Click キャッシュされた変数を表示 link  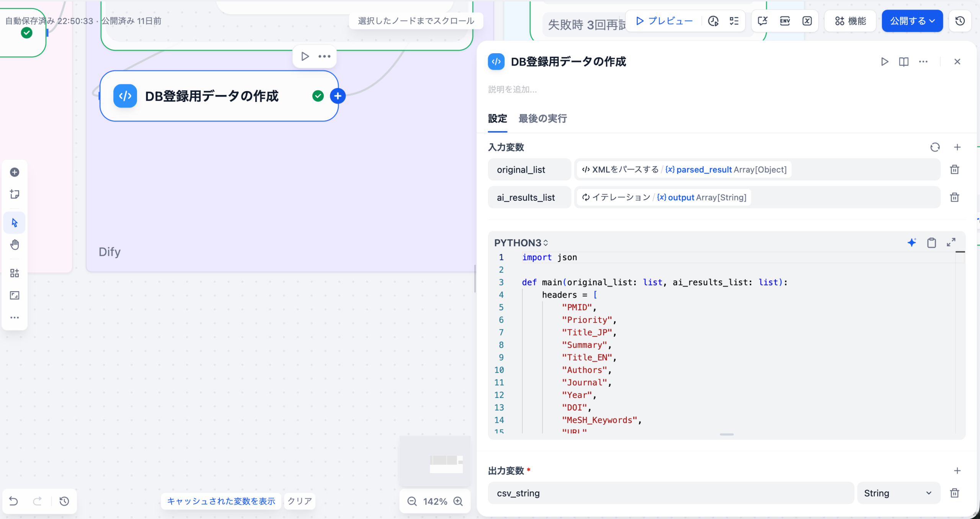(221, 501)
